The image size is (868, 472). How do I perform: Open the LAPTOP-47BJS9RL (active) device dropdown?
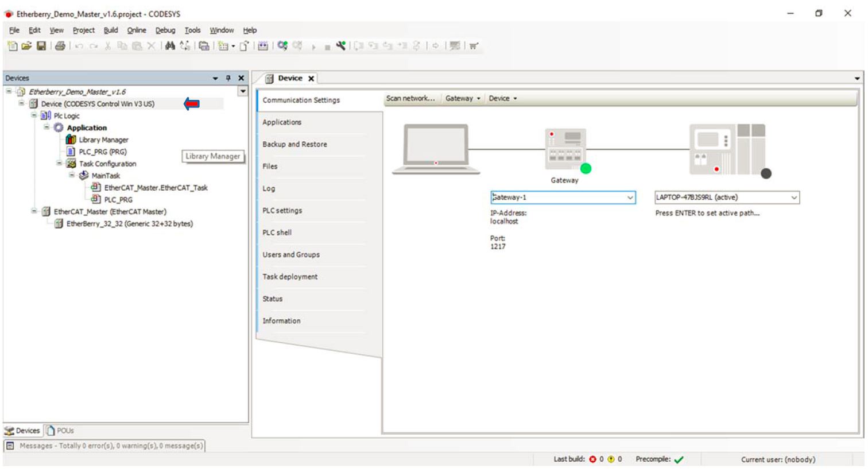click(794, 198)
